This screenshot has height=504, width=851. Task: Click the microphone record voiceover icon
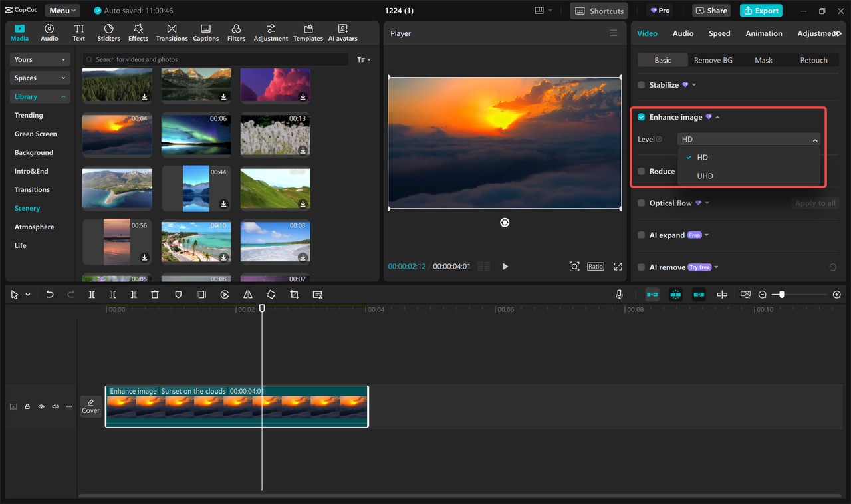coord(619,295)
